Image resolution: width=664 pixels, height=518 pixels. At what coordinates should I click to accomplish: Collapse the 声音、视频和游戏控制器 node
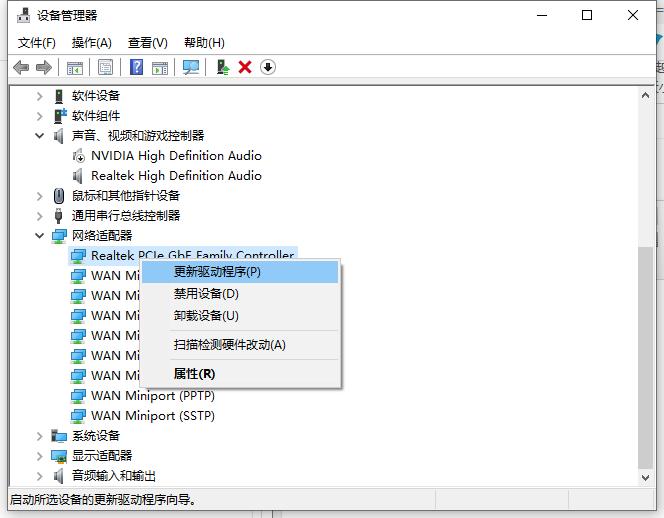39,136
